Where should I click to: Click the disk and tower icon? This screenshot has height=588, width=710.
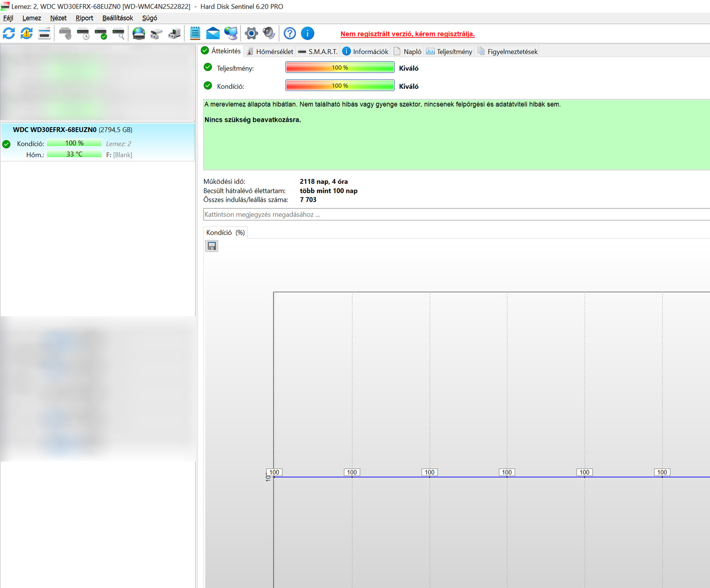pyautogui.click(x=174, y=33)
